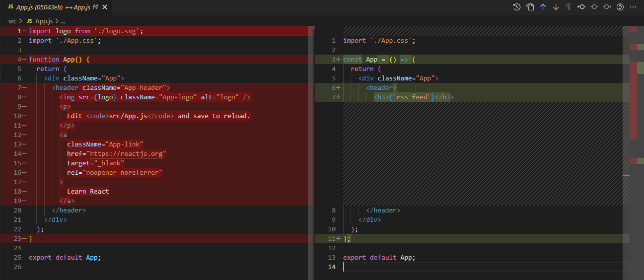Click 'Edit src/App.js and save to reload' line
This screenshot has width=644, height=280.
[x=159, y=116]
